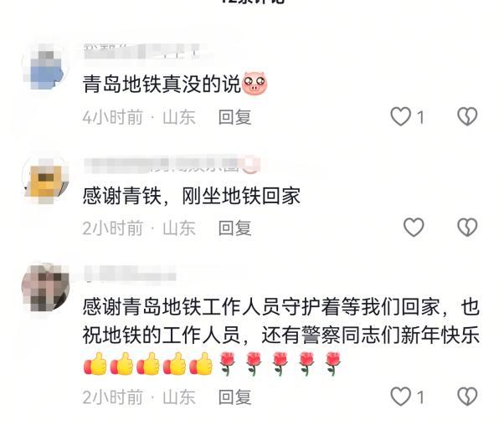Dislike the comment thanking 青岛地铁工作人员
Screen dimensions: 504x425
[467, 397]
